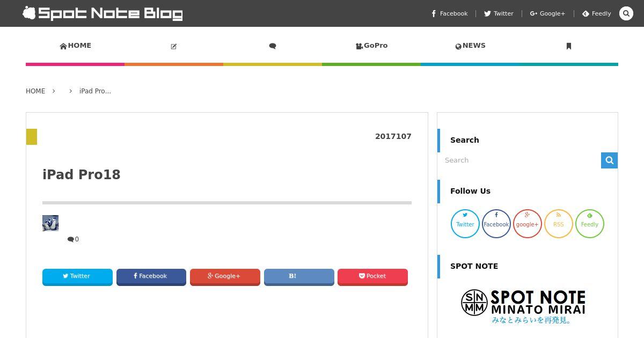
Task: Open the Feedly link in top bar
Action: [x=597, y=13]
